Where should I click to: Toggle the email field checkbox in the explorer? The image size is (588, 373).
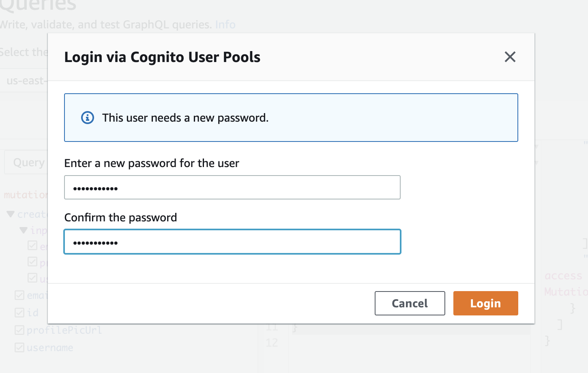click(x=19, y=295)
